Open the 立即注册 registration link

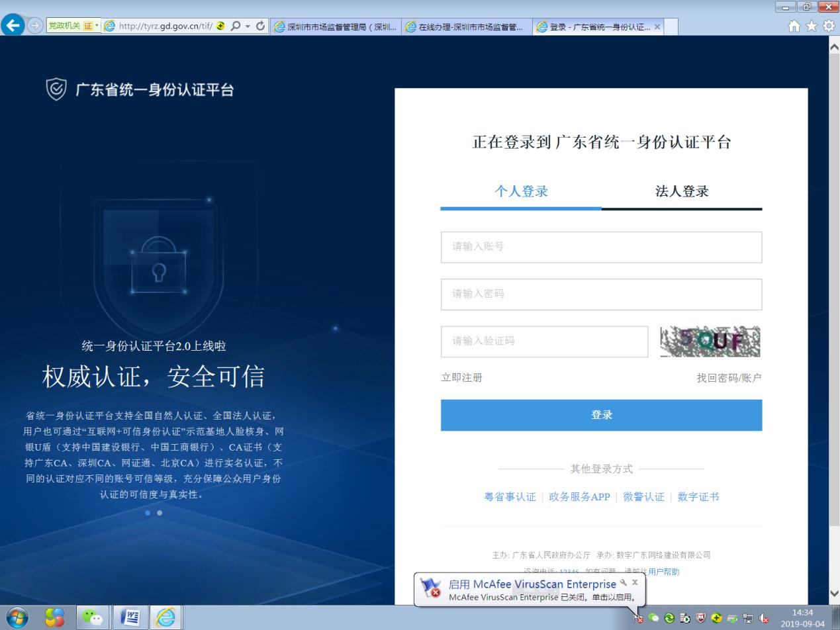(461, 378)
